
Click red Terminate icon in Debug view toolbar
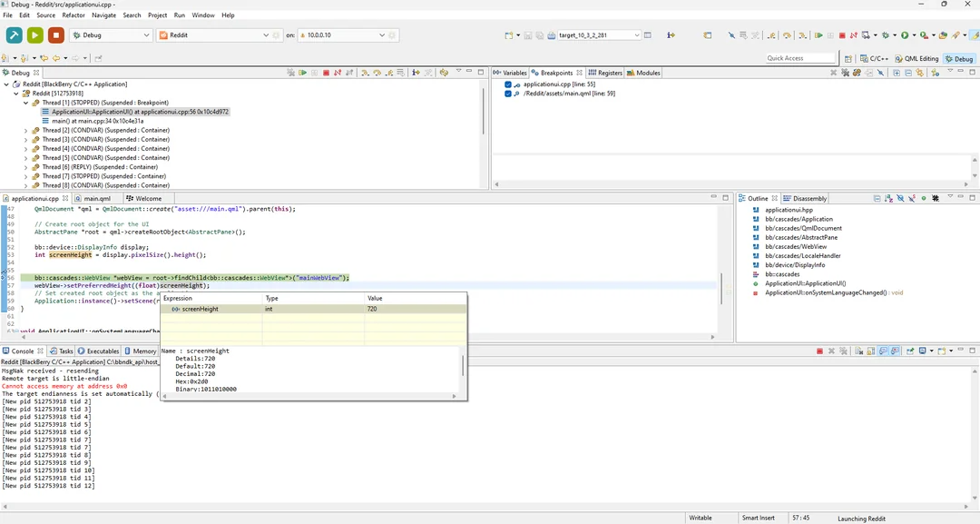point(327,73)
